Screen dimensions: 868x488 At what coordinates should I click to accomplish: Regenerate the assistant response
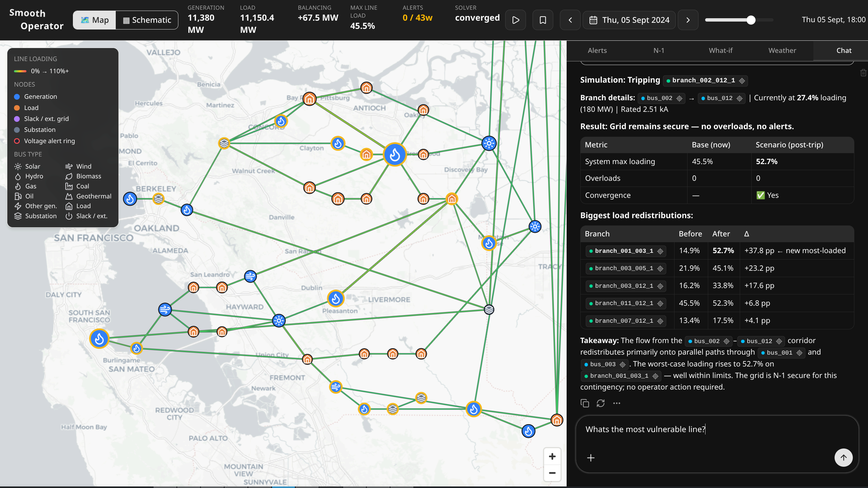click(600, 403)
